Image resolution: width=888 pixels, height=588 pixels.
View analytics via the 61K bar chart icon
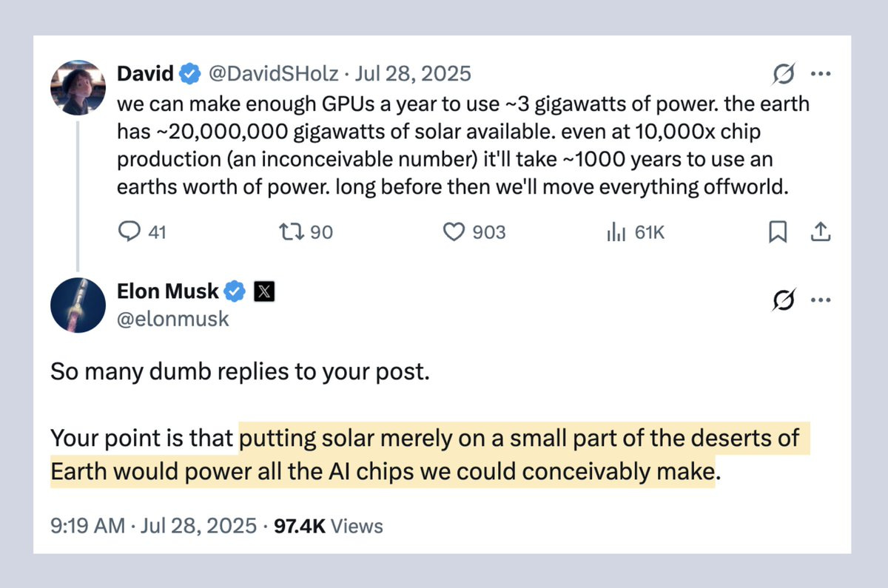coord(616,232)
